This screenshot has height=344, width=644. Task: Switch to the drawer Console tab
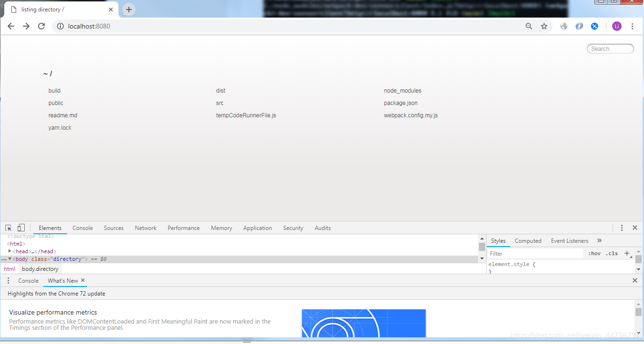click(29, 281)
